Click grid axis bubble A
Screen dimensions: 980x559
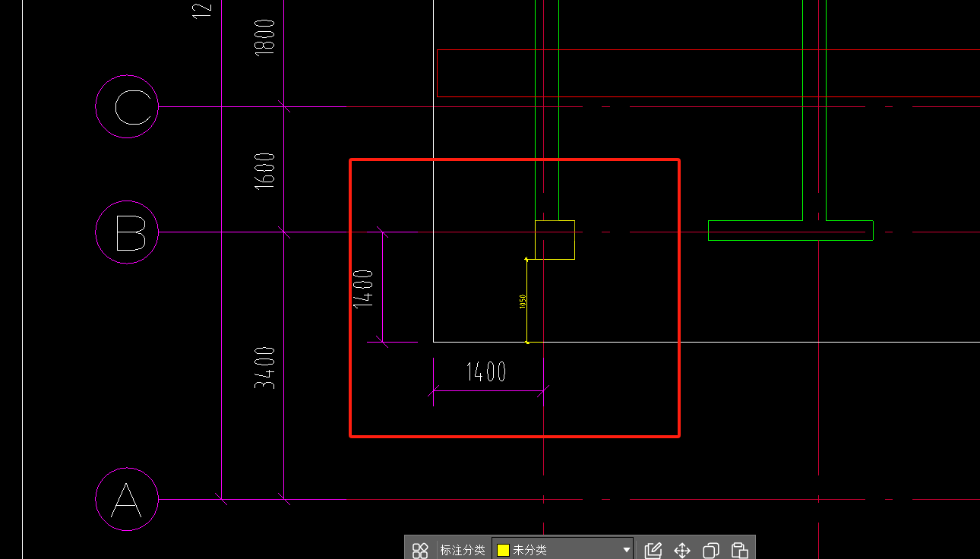[127, 499]
